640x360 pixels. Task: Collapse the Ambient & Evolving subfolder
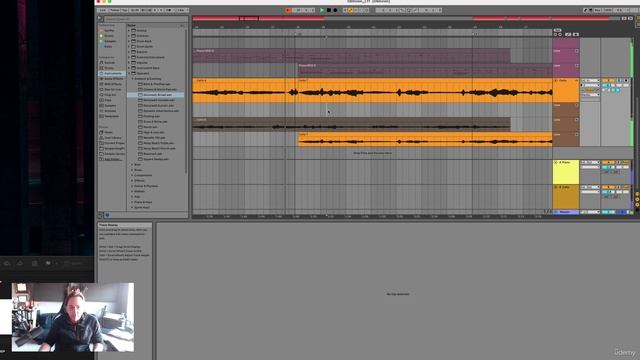point(132,79)
